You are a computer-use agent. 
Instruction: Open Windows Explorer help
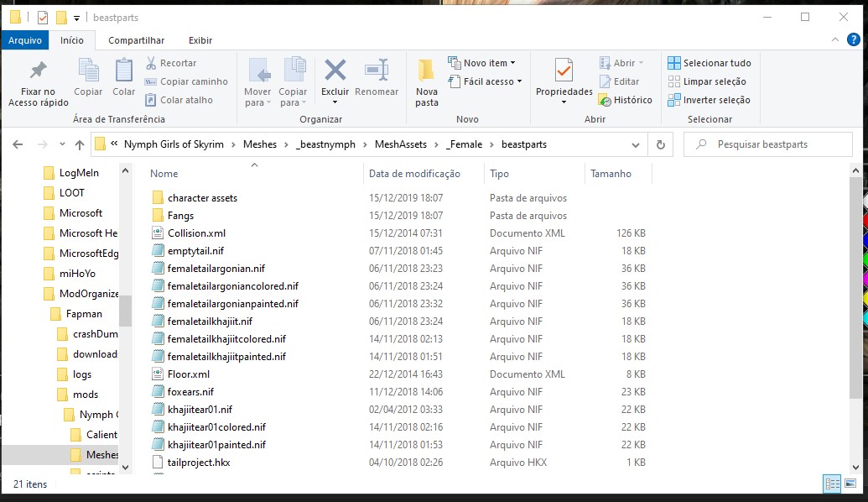(x=854, y=40)
